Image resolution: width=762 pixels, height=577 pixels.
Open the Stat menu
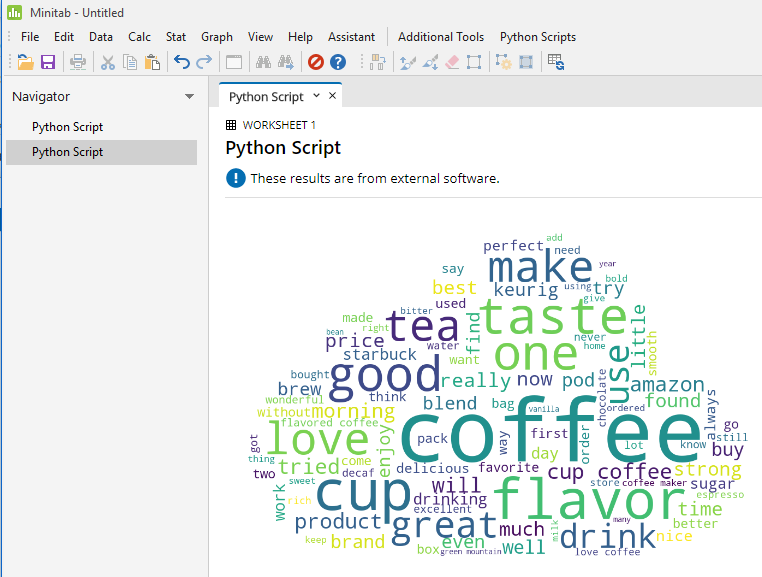pyautogui.click(x=176, y=37)
